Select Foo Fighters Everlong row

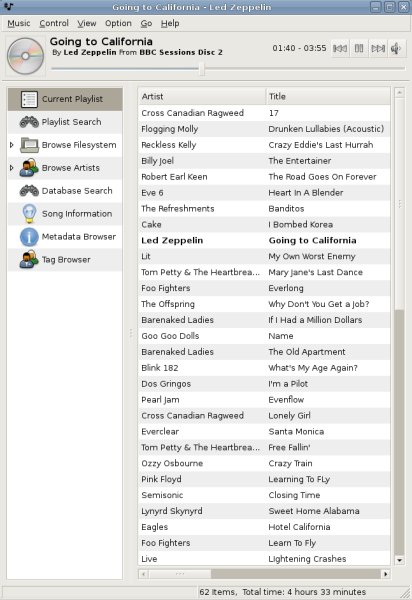[x=264, y=288]
